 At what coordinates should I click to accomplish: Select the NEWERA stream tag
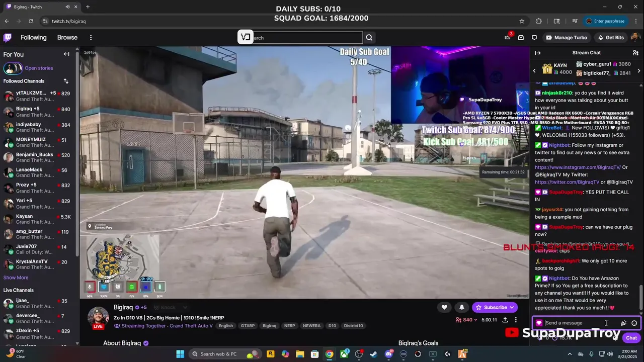[x=311, y=326]
